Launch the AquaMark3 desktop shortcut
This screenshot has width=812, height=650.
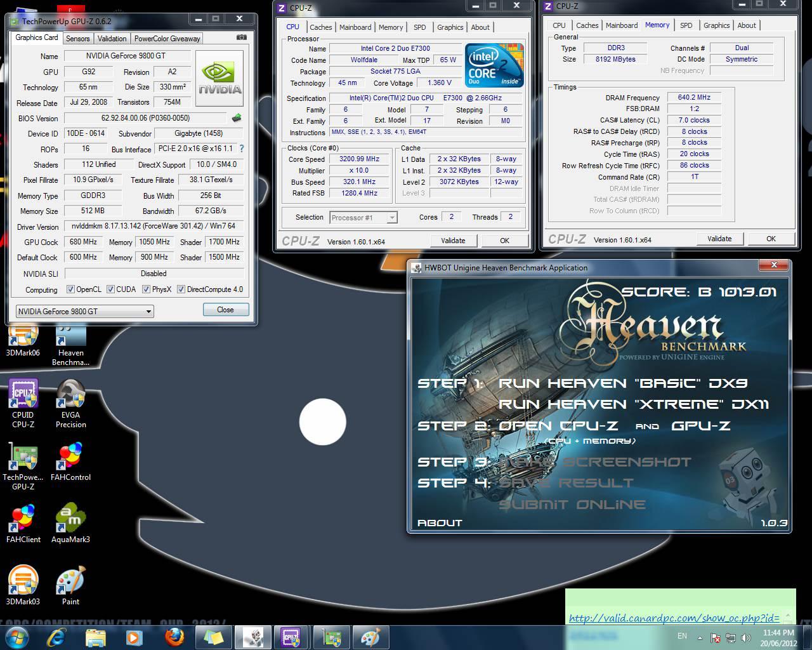pyautogui.click(x=70, y=524)
